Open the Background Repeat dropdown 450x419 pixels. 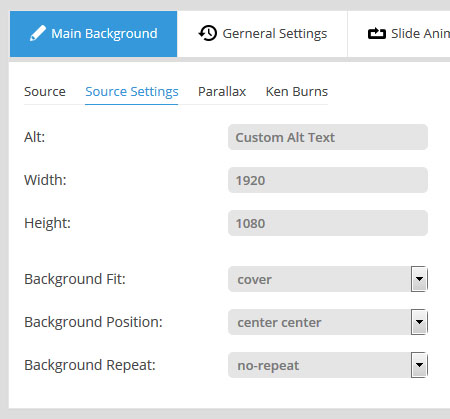pos(328,365)
